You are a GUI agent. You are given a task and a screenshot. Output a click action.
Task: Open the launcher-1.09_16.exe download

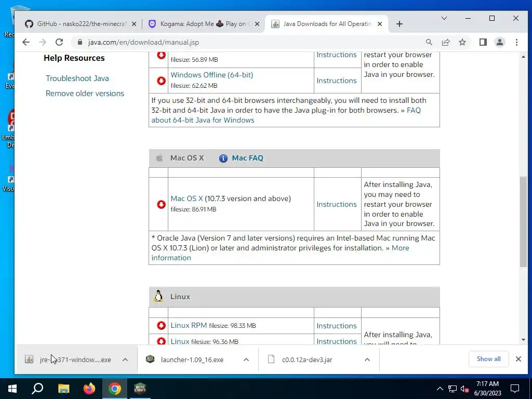coord(192,360)
